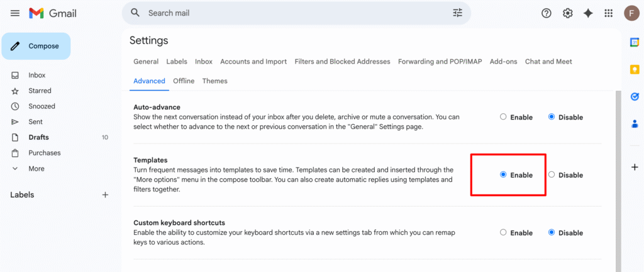Viewport: 644px width, 272px height.
Task: Open the Google apps grid
Action: pos(608,13)
